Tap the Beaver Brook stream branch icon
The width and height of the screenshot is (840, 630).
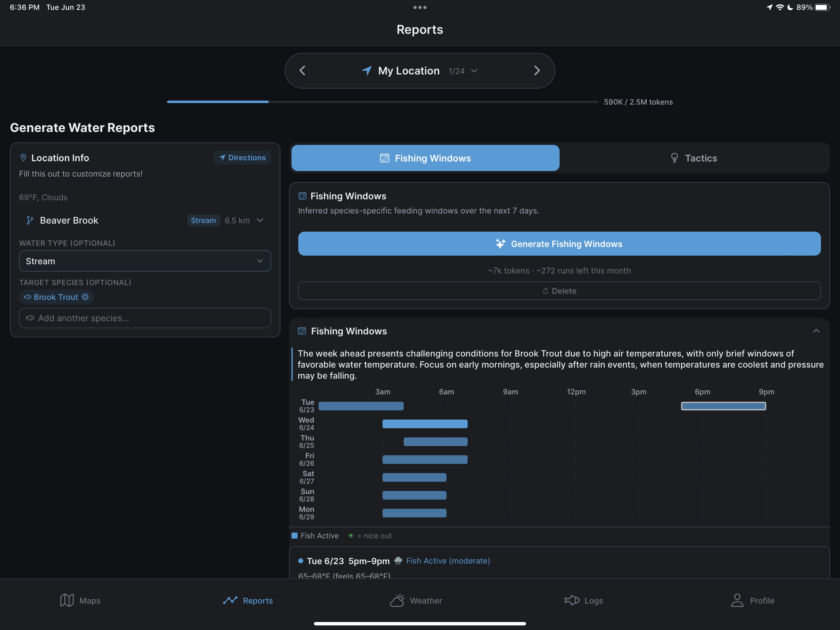[x=30, y=220]
